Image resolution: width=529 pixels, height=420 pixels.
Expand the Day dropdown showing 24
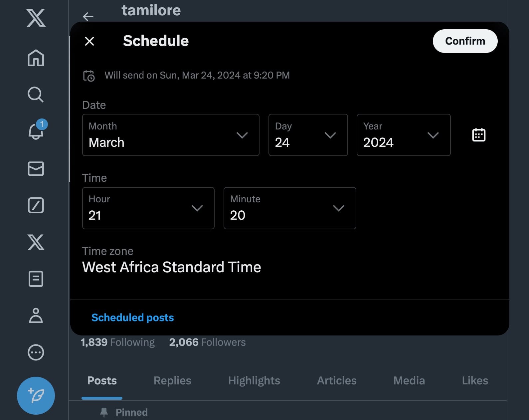click(308, 135)
